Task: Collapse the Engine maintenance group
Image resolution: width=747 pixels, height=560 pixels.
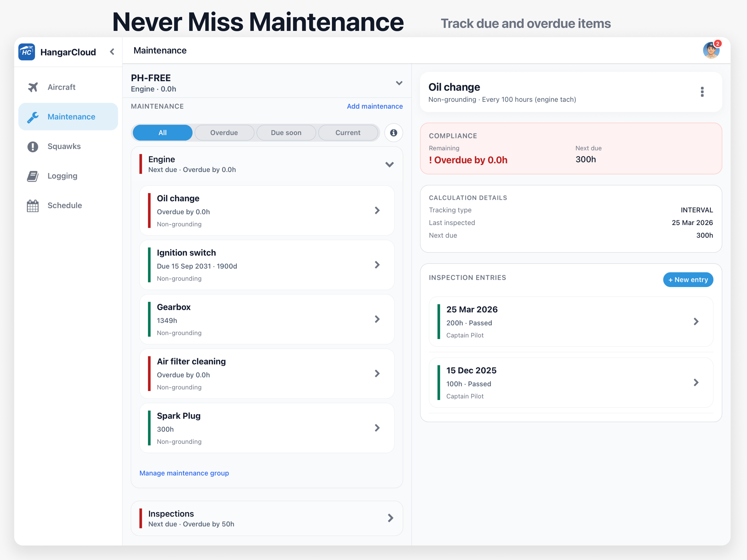Action: (x=390, y=165)
